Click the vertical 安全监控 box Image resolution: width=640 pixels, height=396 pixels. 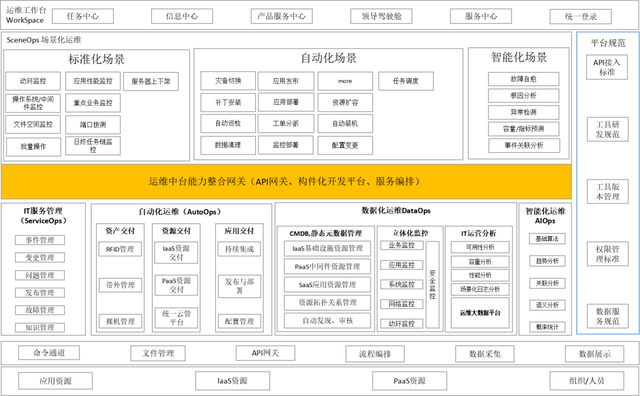click(433, 285)
